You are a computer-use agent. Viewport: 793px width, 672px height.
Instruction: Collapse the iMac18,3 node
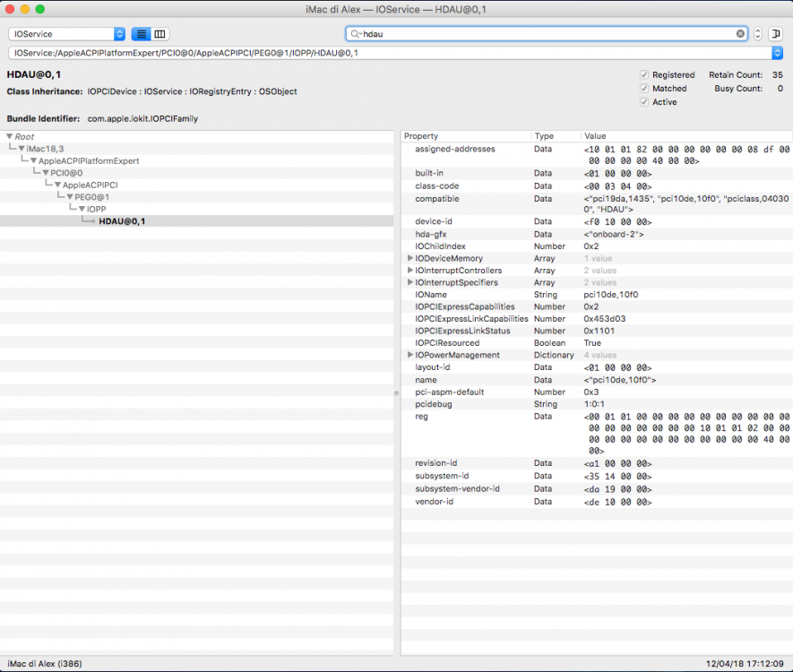point(22,149)
